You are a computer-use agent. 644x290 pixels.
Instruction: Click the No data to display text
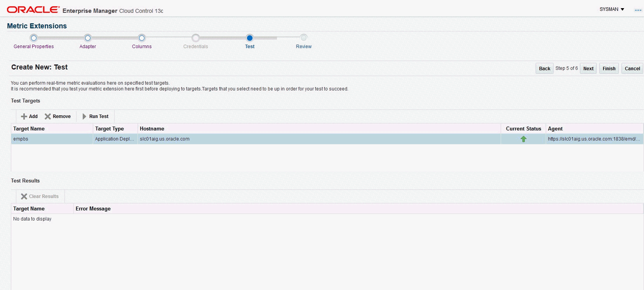tap(32, 219)
